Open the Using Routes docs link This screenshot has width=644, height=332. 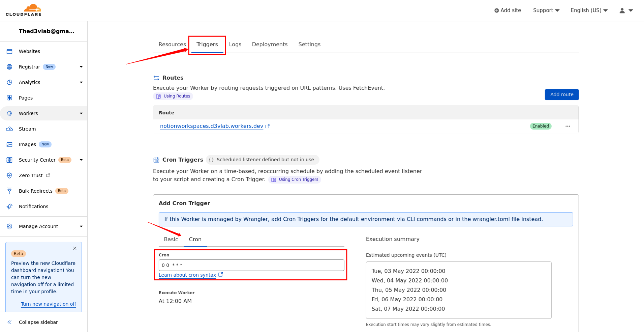[173, 96]
